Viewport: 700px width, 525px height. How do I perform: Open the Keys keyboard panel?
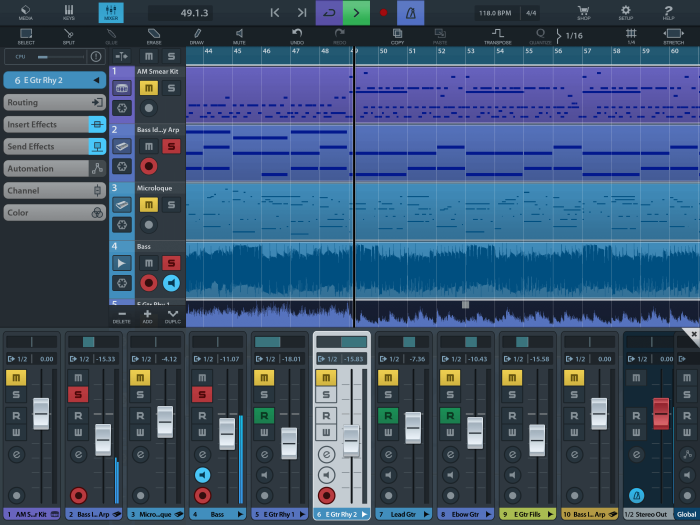point(69,12)
